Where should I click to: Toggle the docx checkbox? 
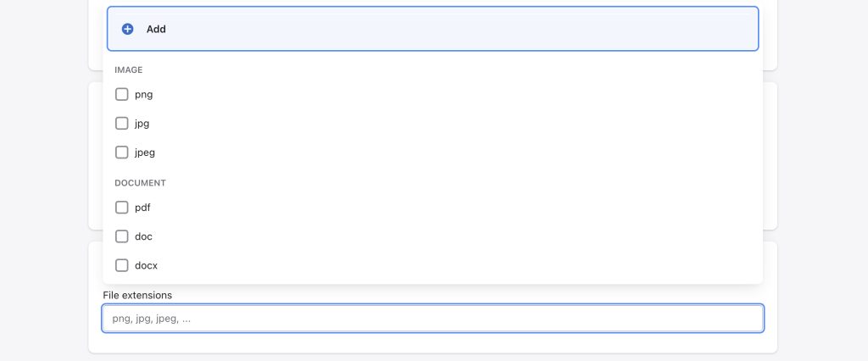point(122,265)
